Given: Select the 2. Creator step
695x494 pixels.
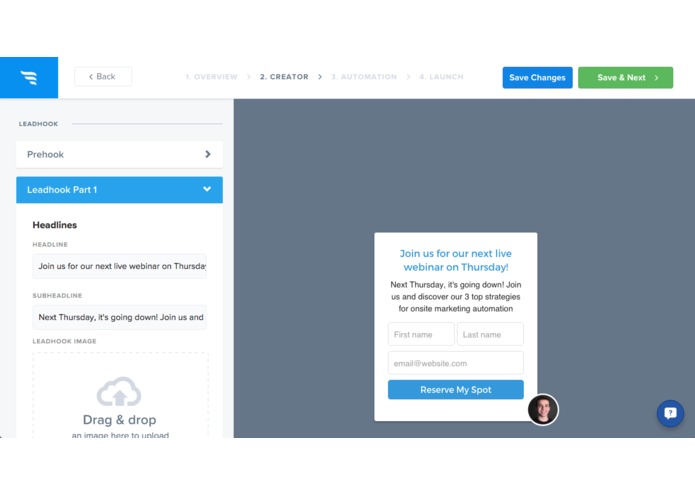Looking at the screenshot, I should pos(284,77).
